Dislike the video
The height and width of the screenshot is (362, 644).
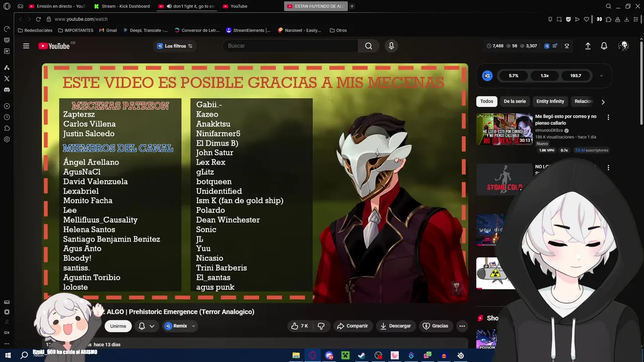tap(321, 326)
